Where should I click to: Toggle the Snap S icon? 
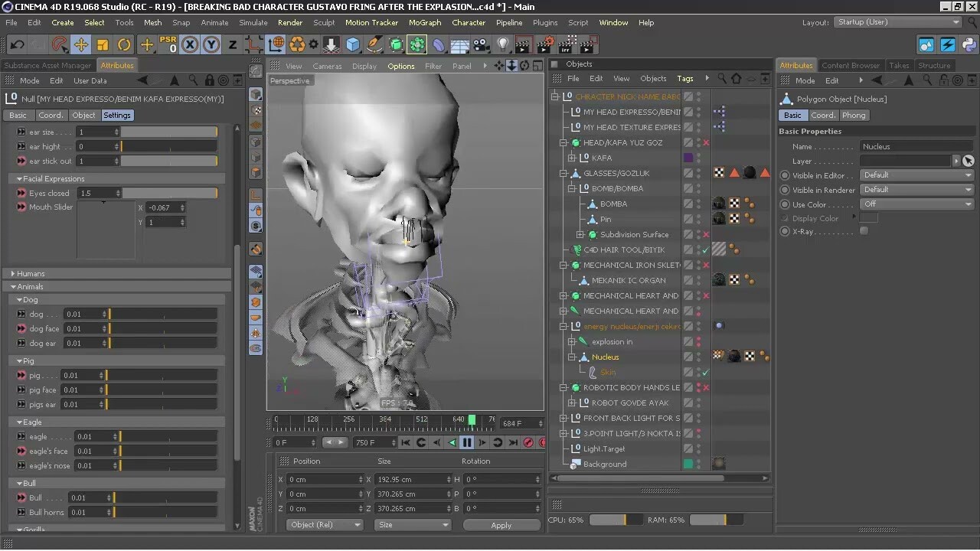pos(256,226)
